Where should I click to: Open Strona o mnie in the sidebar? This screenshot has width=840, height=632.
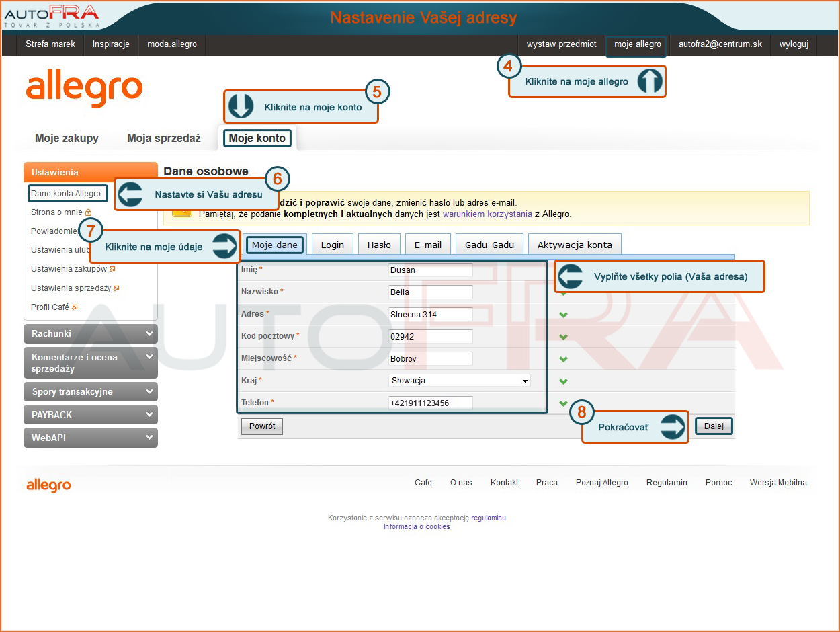point(56,212)
